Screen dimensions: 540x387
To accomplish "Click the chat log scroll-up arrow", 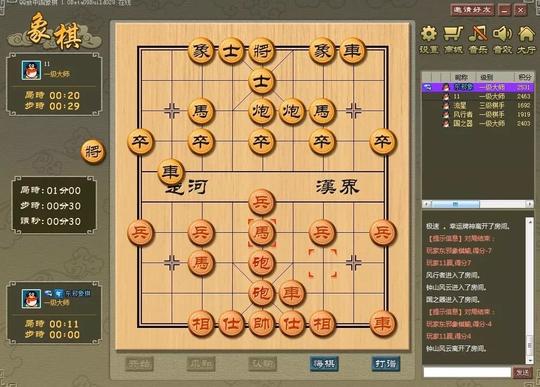I will coord(530,221).
